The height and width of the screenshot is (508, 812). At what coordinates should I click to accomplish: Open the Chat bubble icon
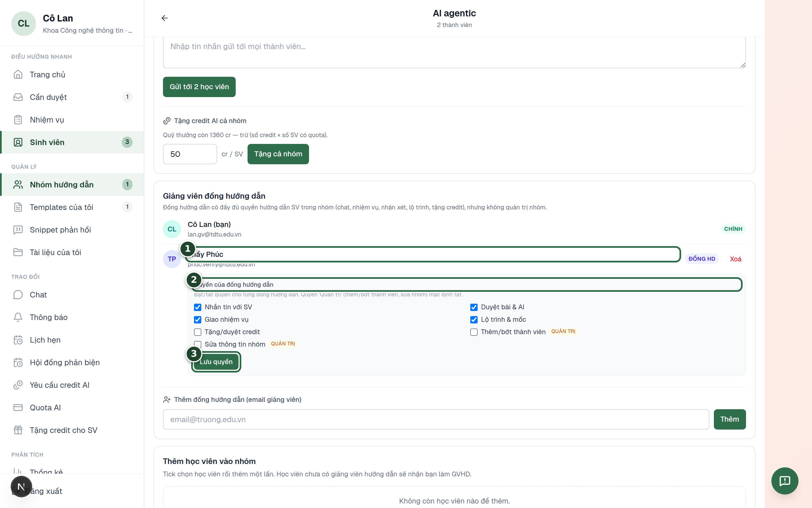[18, 295]
